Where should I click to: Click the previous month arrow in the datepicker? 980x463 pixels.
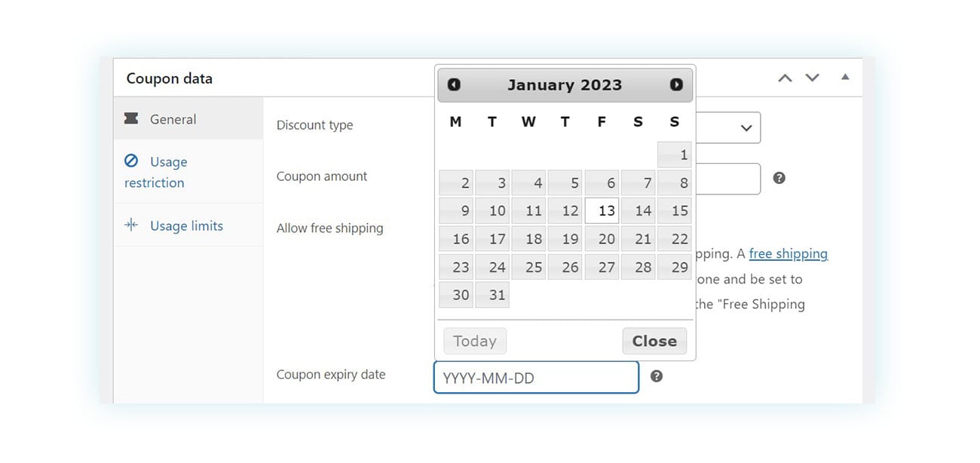click(453, 84)
